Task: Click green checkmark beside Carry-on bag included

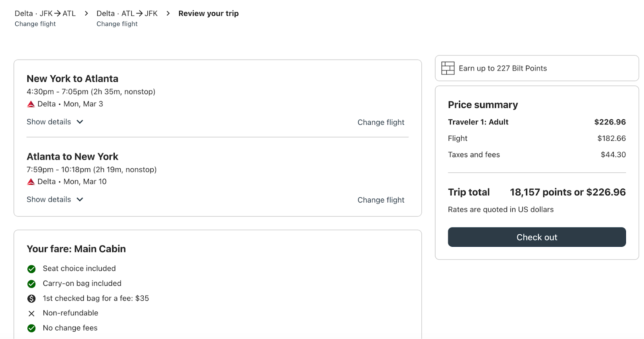Action: point(31,284)
